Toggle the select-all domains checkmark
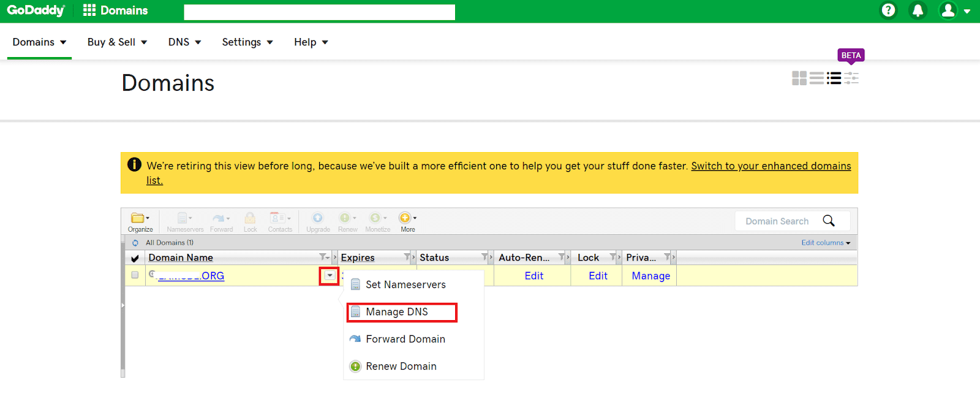The height and width of the screenshot is (393, 980). (135, 258)
